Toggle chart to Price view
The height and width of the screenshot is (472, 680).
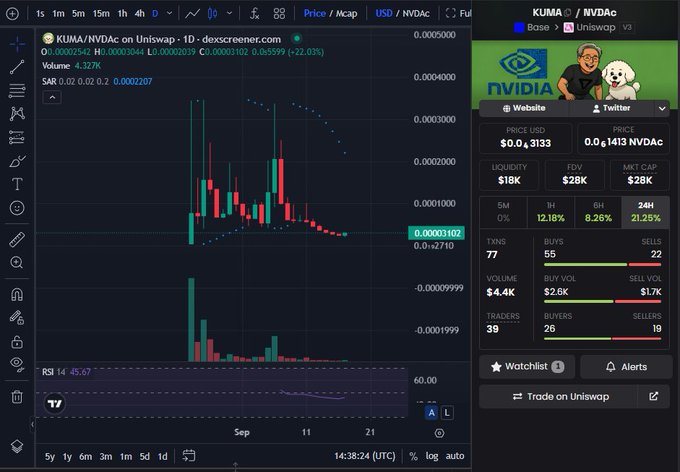tap(314, 13)
